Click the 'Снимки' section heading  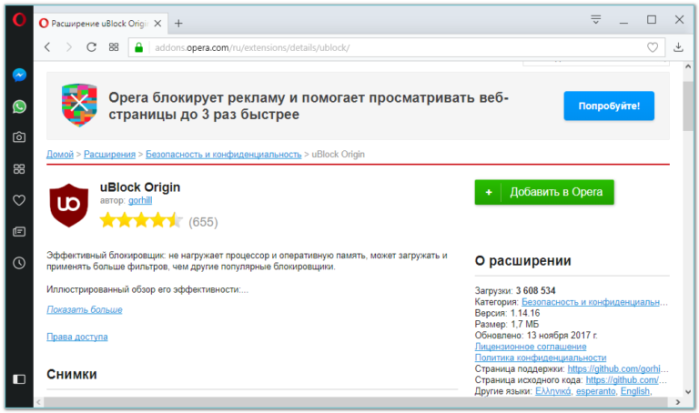(x=72, y=374)
